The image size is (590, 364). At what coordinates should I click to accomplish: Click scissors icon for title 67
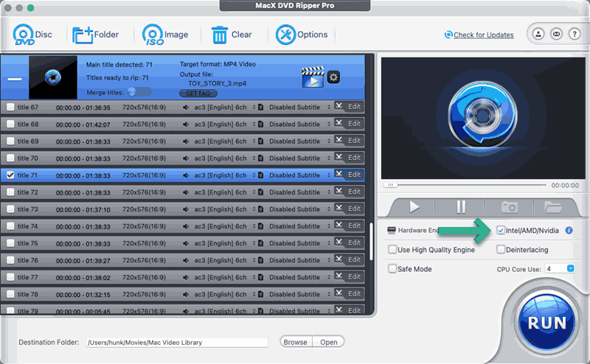[339, 106]
